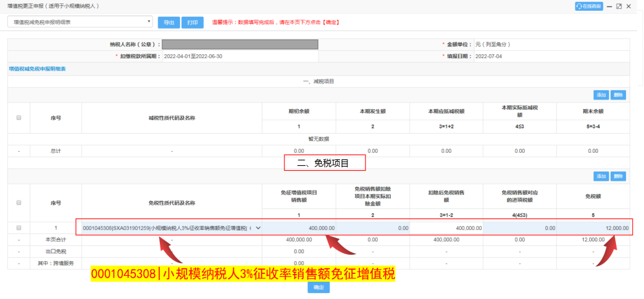Close the 增值税更正申报 dialog

point(628,6)
